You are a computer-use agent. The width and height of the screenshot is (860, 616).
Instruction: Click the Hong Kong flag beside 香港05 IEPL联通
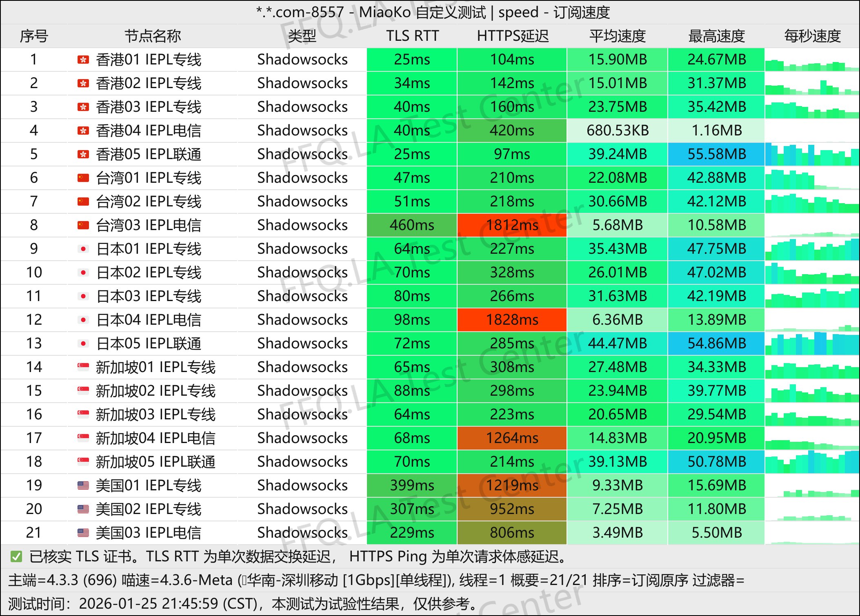(83, 155)
